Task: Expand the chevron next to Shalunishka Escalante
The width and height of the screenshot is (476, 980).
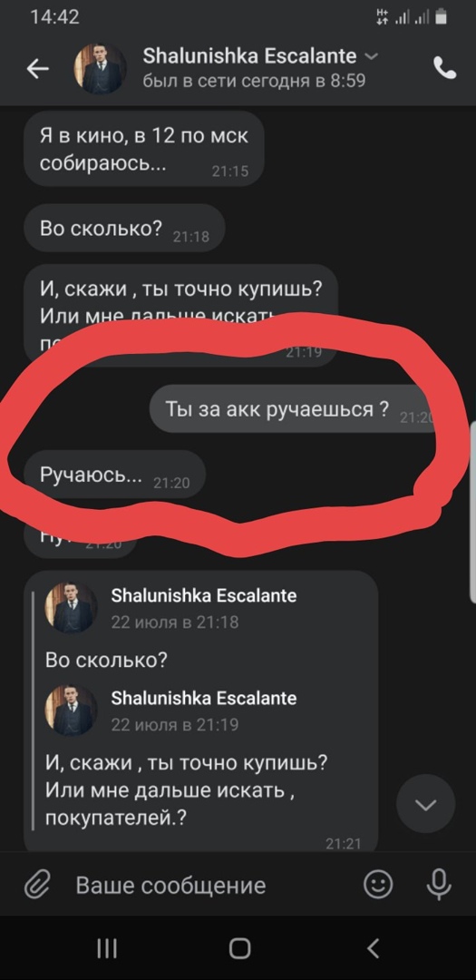Action: click(x=371, y=56)
